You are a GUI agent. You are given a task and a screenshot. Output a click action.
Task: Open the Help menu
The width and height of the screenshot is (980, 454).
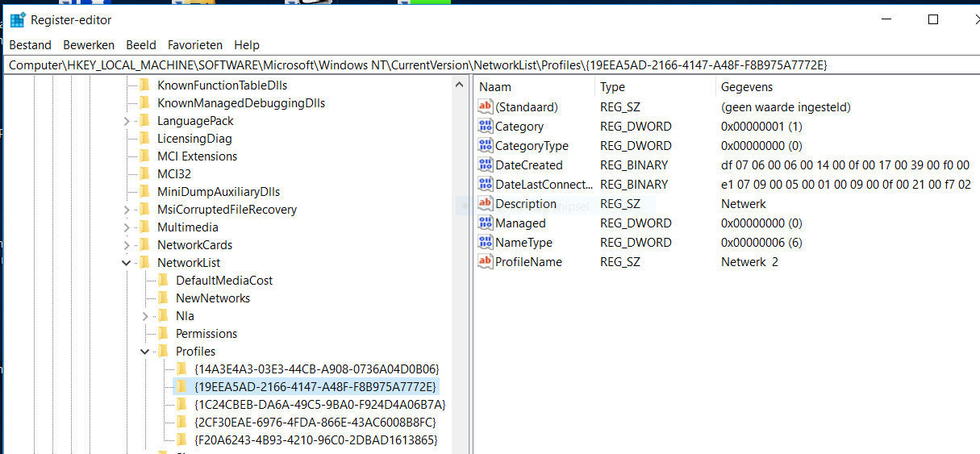[x=247, y=45]
